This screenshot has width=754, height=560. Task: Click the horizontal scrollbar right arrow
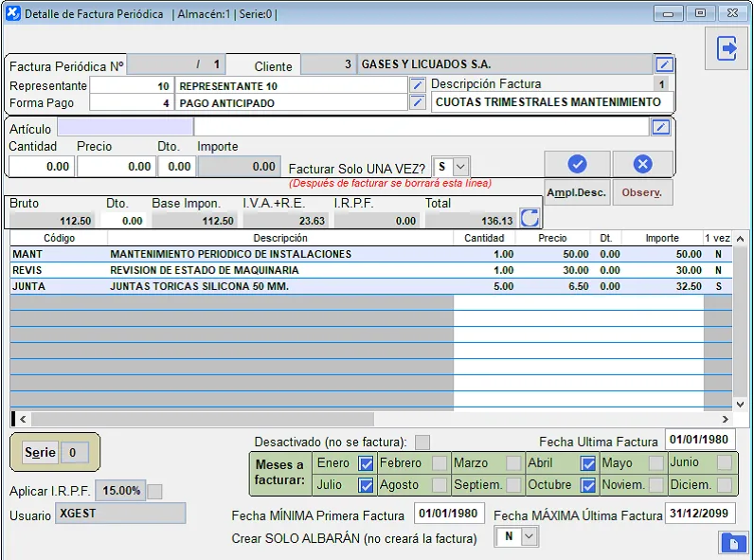click(x=726, y=419)
